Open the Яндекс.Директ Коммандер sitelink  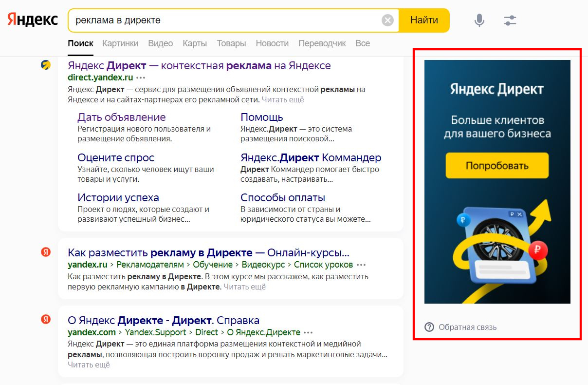tap(311, 157)
